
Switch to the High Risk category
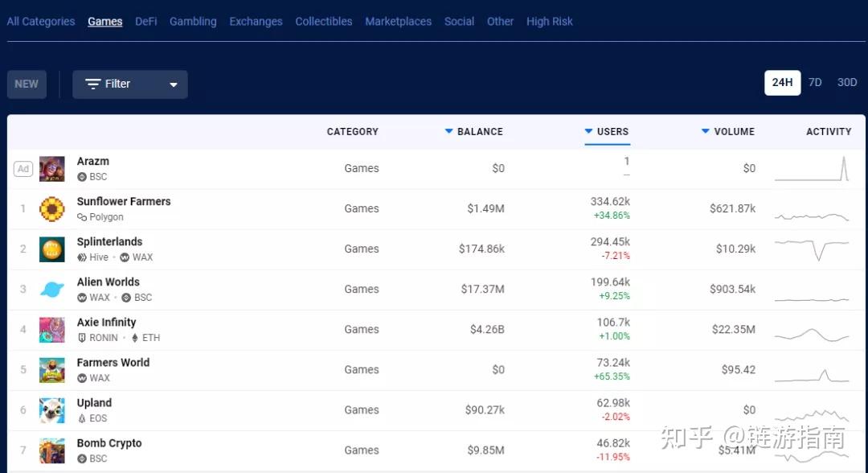click(550, 22)
